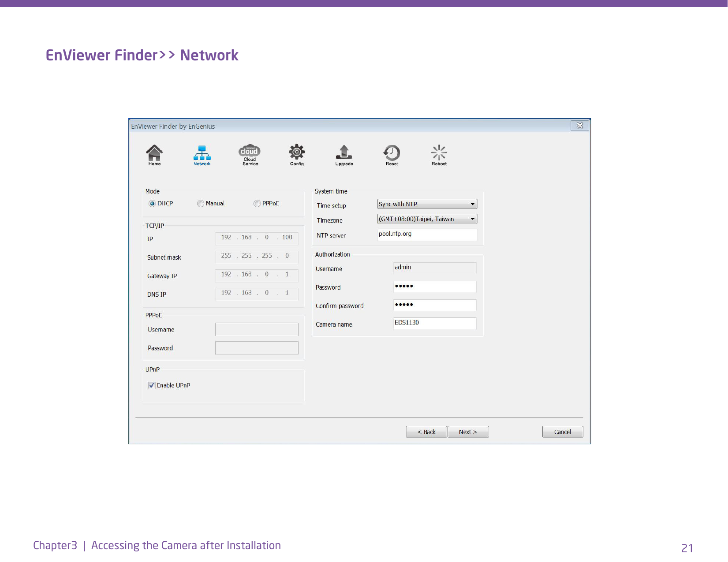Open the Config gear icon
Viewport: 728px width, 562px height.
pyautogui.click(x=297, y=155)
